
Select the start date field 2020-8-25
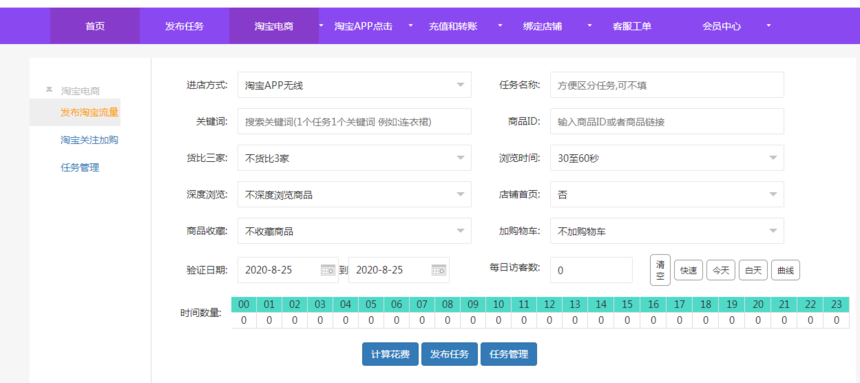tap(288, 270)
